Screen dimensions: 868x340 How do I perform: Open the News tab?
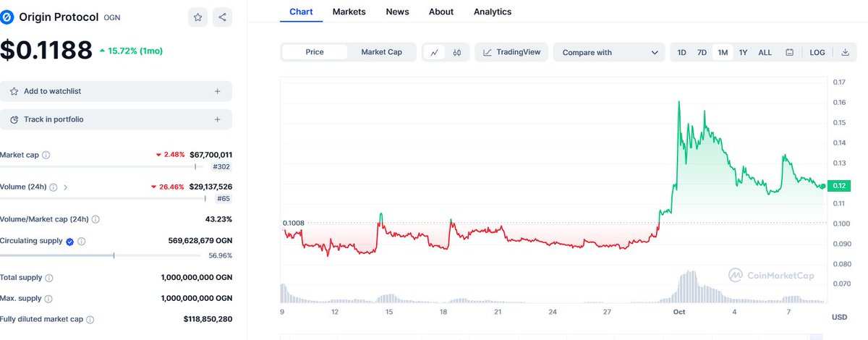tap(397, 12)
